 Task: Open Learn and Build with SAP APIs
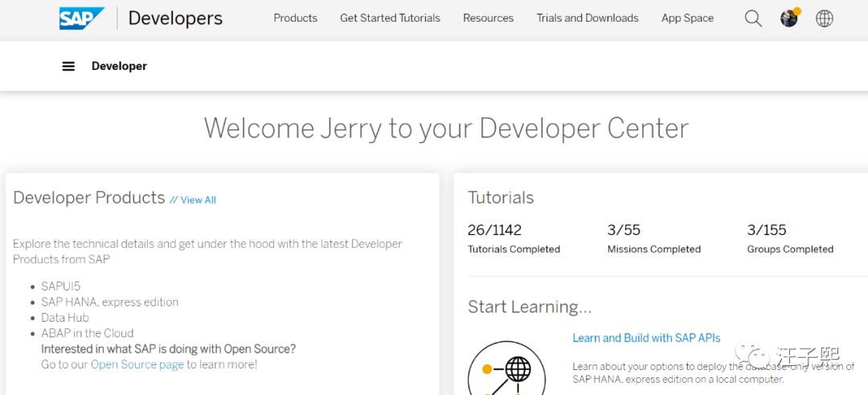pos(646,338)
